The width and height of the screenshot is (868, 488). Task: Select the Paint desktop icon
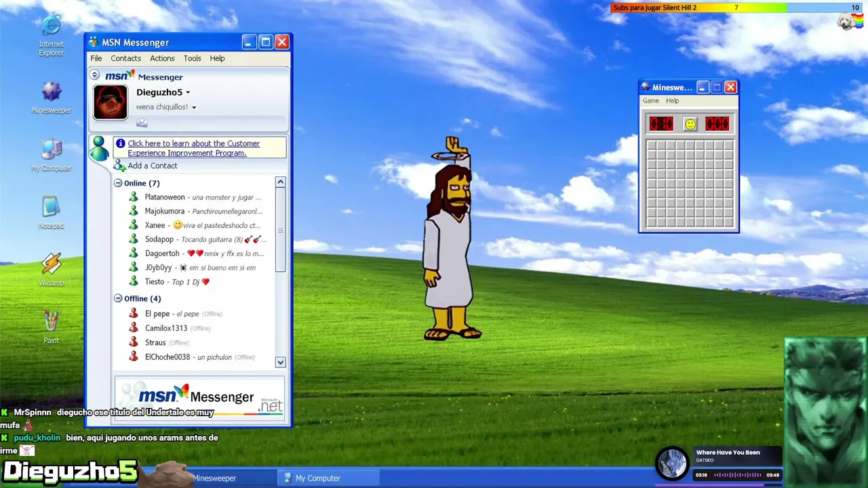51,322
